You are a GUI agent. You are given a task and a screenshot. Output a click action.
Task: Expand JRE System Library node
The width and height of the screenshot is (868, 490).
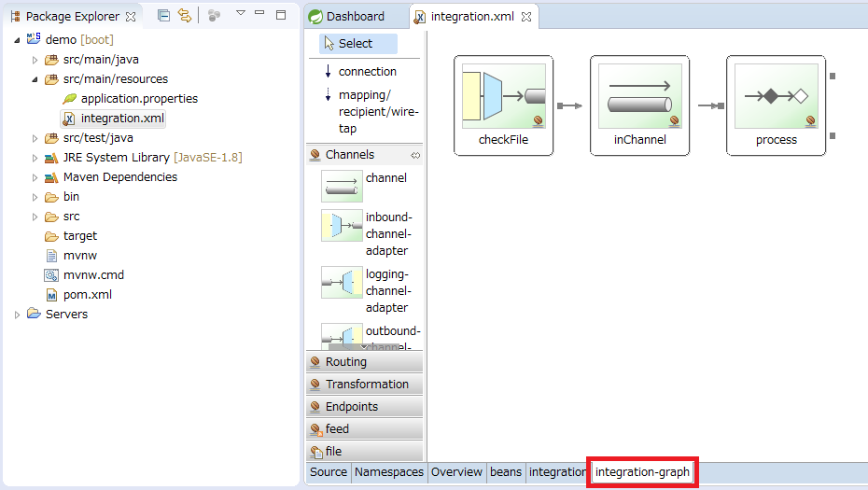[x=35, y=158]
